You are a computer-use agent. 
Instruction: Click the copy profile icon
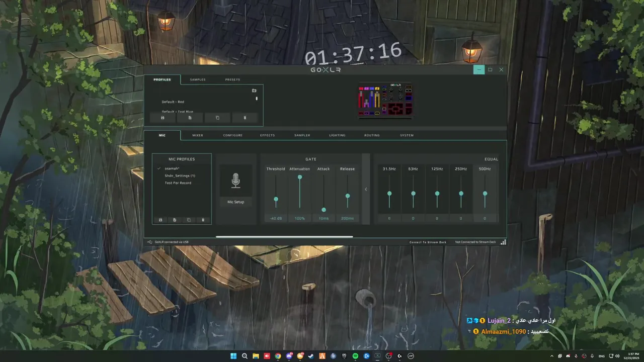coord(217,118)
